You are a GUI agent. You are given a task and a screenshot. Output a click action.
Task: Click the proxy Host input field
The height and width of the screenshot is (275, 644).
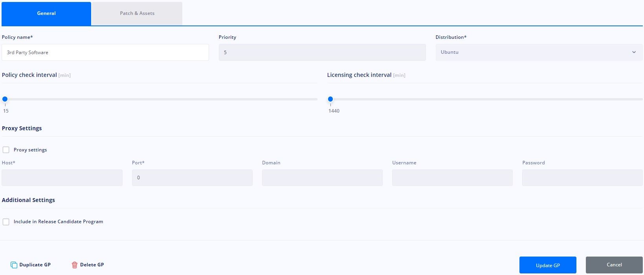point(62,178)
